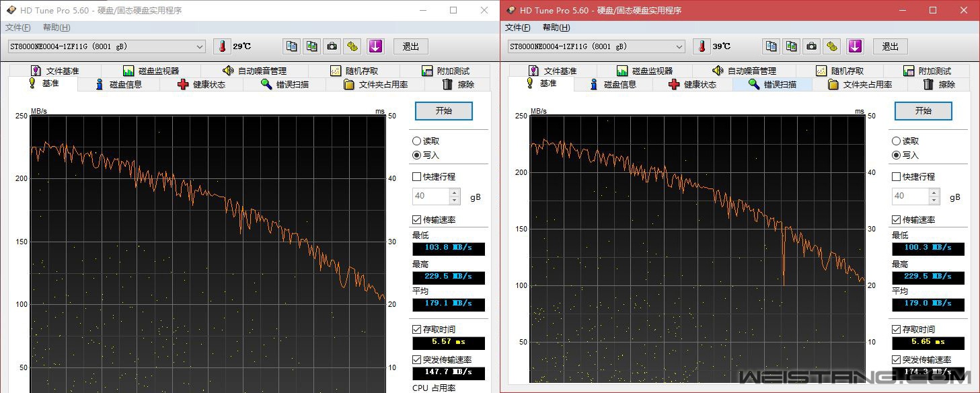Click options gears icon in left window

click(x=352, y=46)
